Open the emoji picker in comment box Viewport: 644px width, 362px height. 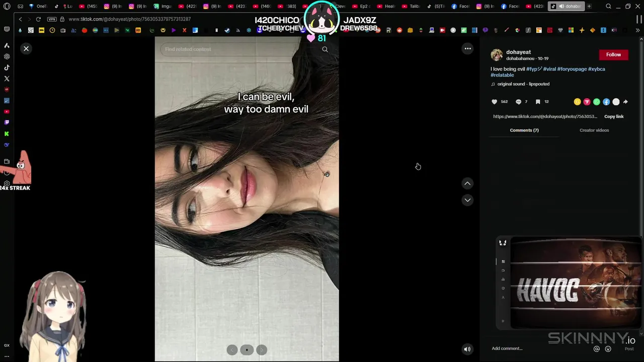608,348
